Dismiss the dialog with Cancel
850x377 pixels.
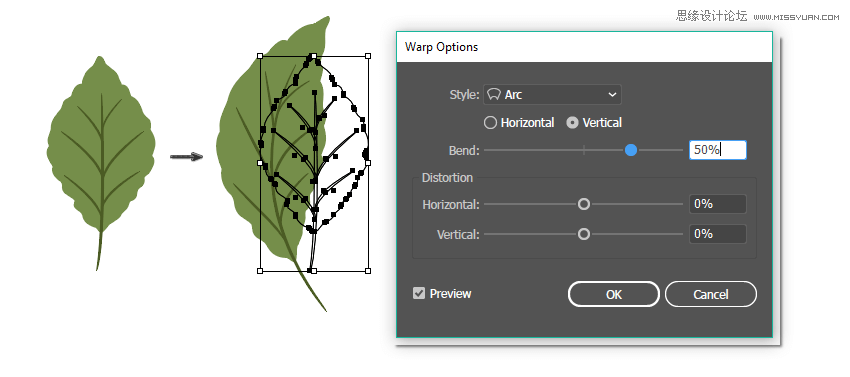click(711, 294)
